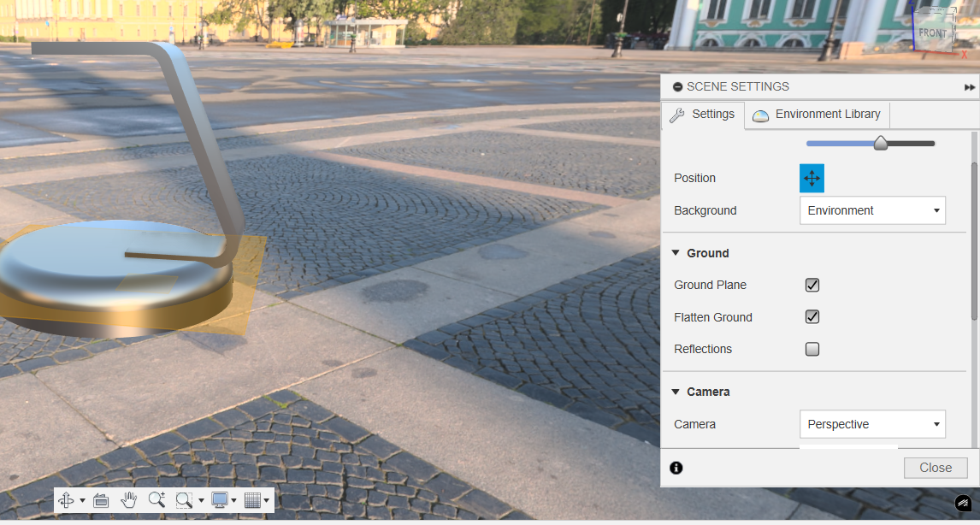The height and width of the screenshot is (525, 980).
Task: Switch to the Environment Library tab
Action: coord(817,115)
